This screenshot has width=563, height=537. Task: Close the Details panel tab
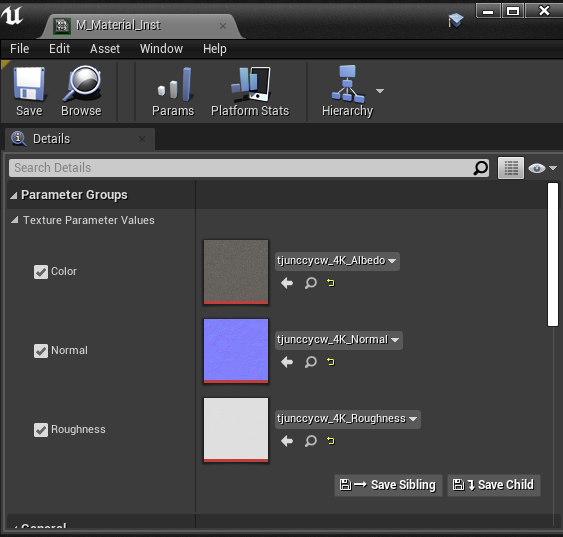tap(142, 139)
